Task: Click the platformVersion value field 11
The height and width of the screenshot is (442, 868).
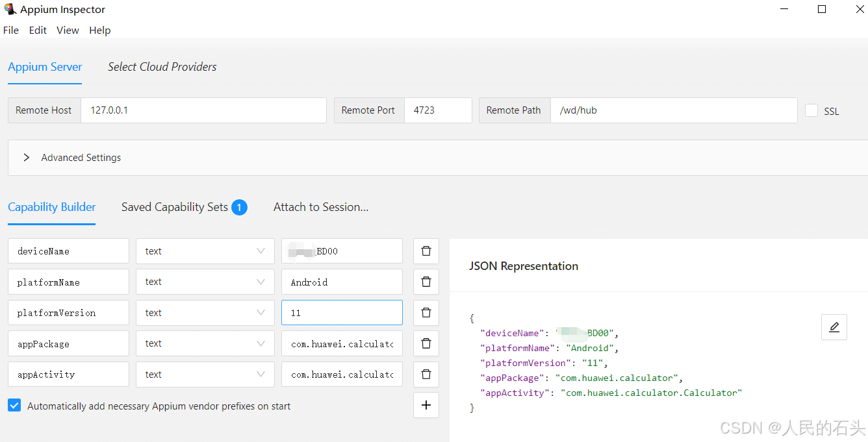Action: point(342,313)
